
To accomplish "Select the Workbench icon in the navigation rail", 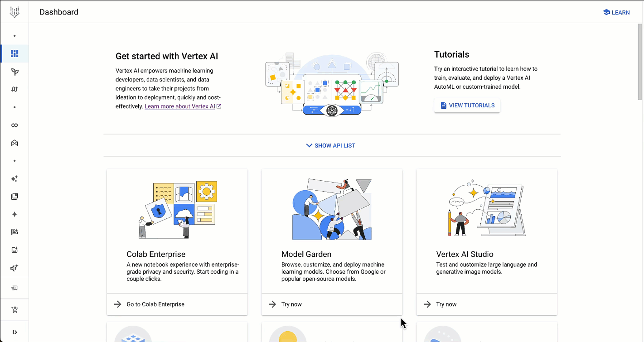I will (x=14, y=143).
